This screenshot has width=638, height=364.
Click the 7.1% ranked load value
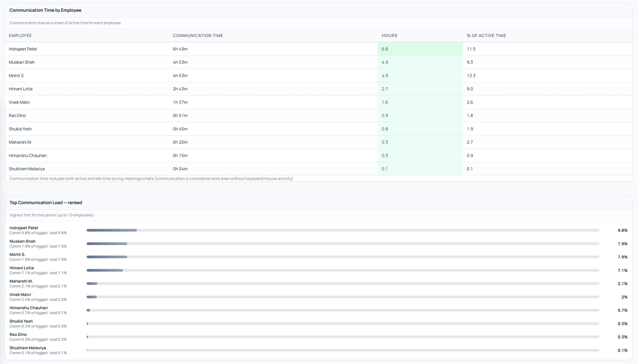coord(623,270)
